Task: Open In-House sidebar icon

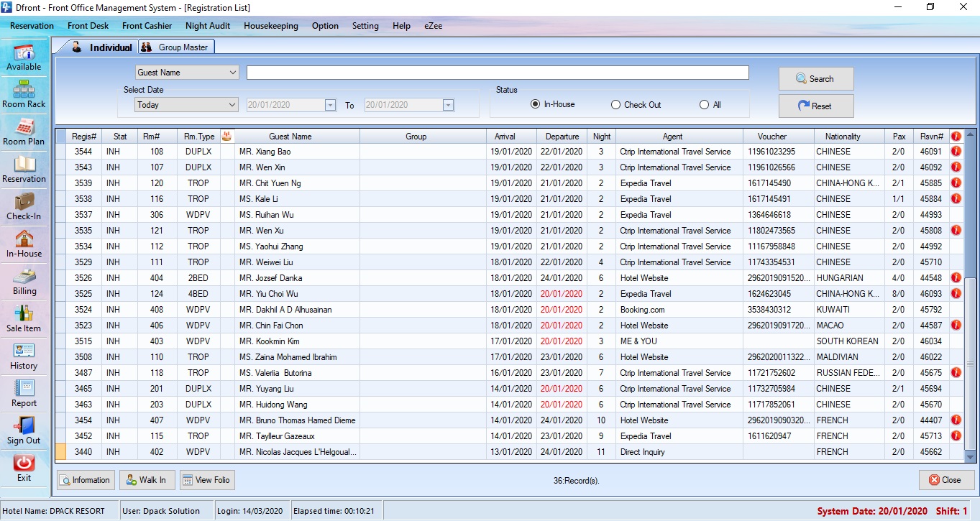Action: coord(24,244)
